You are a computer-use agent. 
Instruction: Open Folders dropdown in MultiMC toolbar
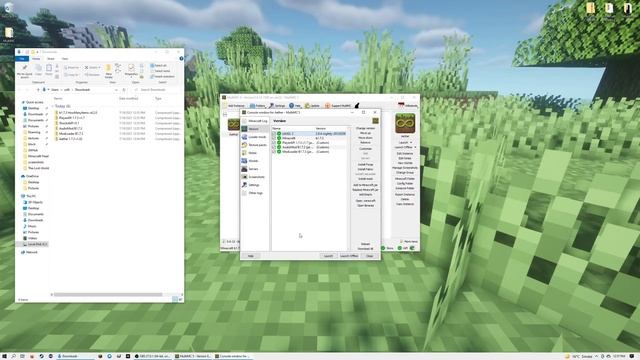tap(257, 106)
